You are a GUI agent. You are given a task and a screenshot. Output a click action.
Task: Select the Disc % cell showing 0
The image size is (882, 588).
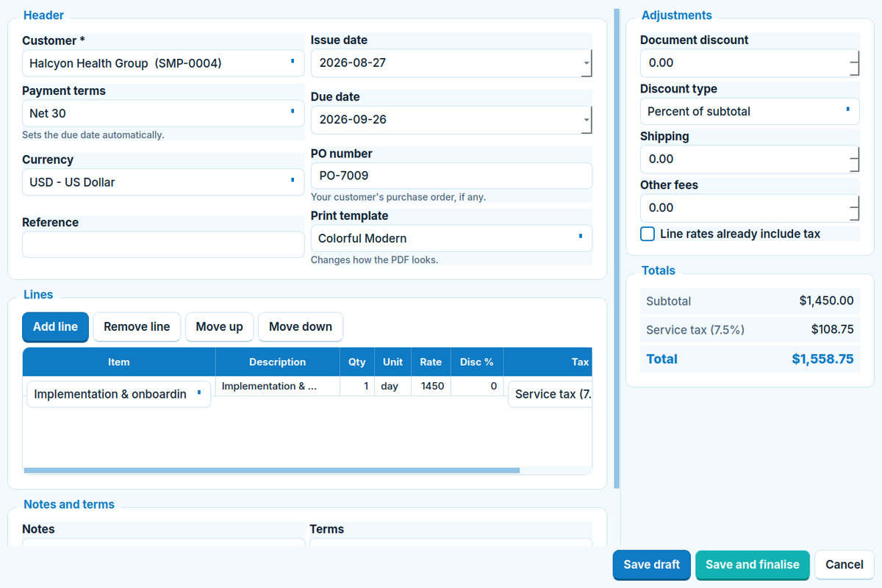pos(477,387)
